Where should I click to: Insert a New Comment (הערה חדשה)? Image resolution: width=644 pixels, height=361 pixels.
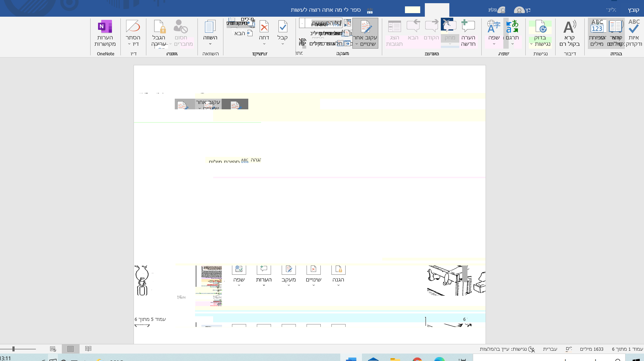(468, 33)
